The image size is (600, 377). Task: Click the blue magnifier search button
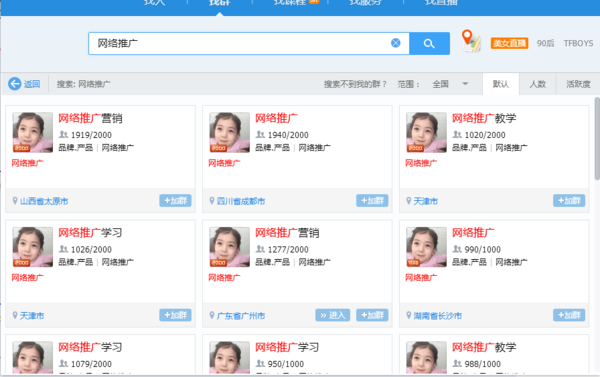pyautogui.click(x=429, y=43)
